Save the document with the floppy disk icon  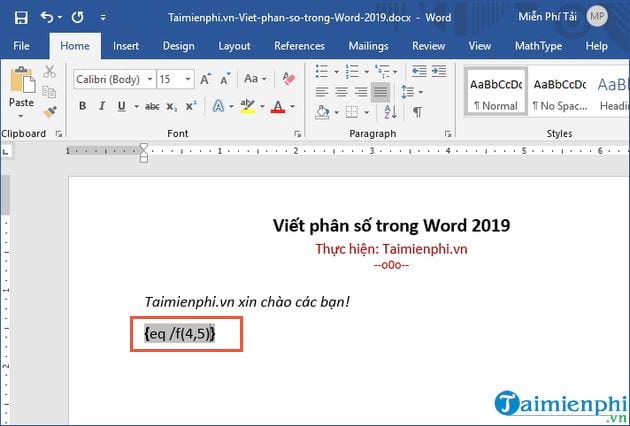pos(21,18)
